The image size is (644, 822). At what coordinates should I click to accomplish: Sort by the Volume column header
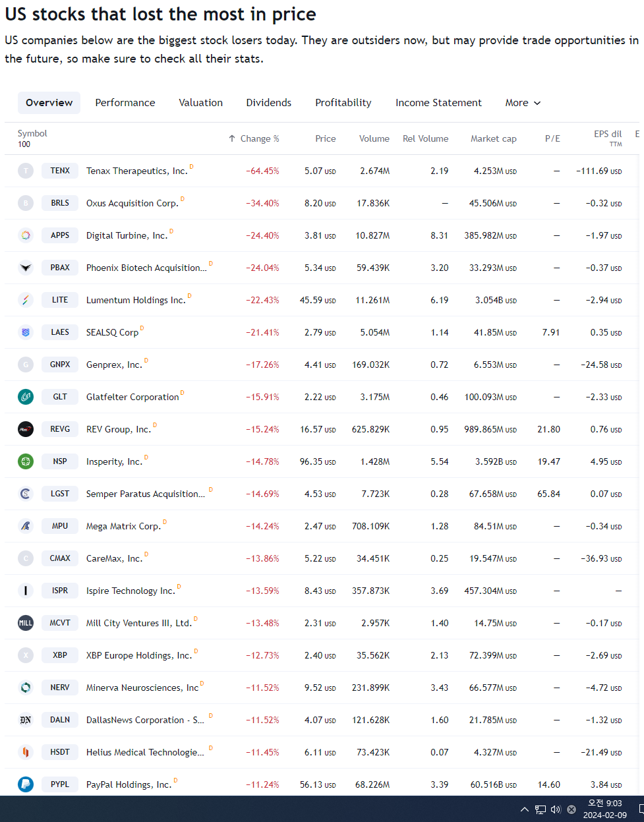(374, 138)
